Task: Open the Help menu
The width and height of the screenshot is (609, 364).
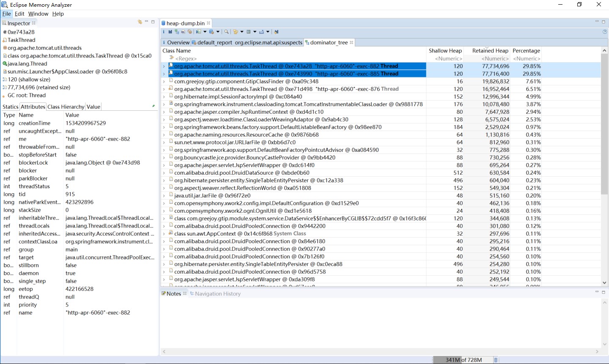Action: click(x=58, y=14)
